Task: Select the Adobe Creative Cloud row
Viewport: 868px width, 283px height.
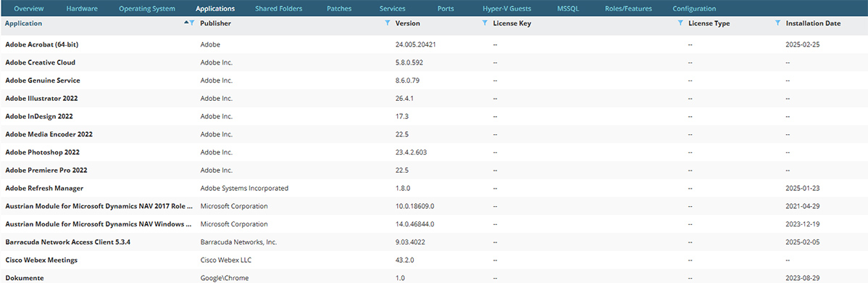Action: click(434, 62)
